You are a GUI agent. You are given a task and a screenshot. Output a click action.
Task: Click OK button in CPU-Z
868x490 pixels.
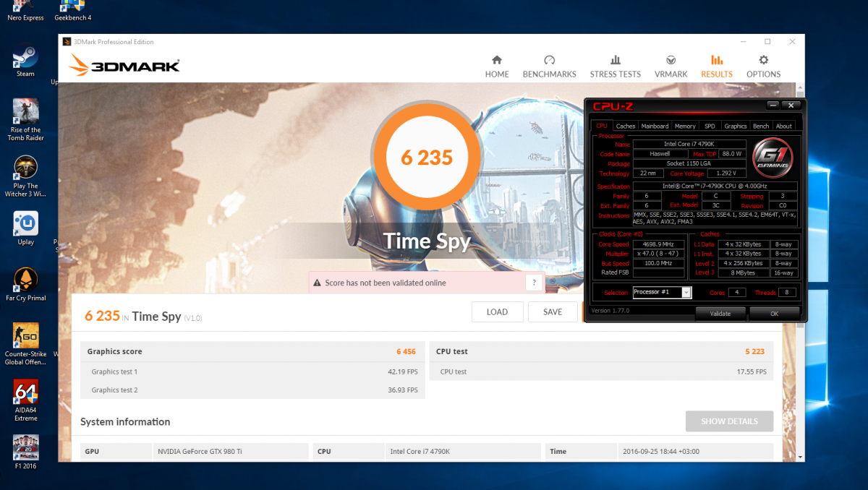coord(774,314)
